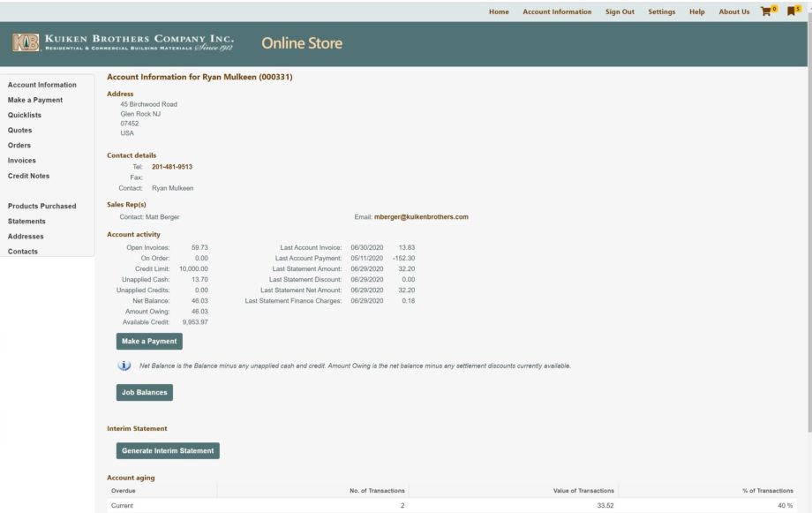Open Statements from sidebar
The image size is (812, 513).
(x=26, y=221)
